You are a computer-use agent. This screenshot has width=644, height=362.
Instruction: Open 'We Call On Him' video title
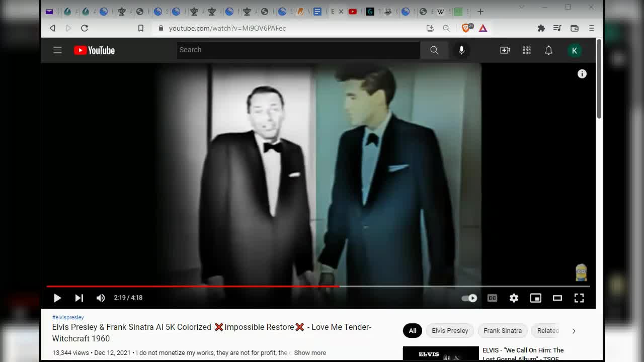click(523, 354)
